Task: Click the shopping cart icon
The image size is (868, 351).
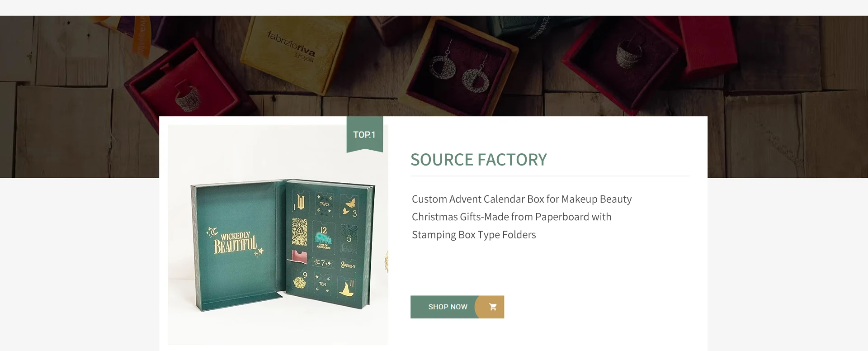Action: pyautogui.click(x=493, y=307)
